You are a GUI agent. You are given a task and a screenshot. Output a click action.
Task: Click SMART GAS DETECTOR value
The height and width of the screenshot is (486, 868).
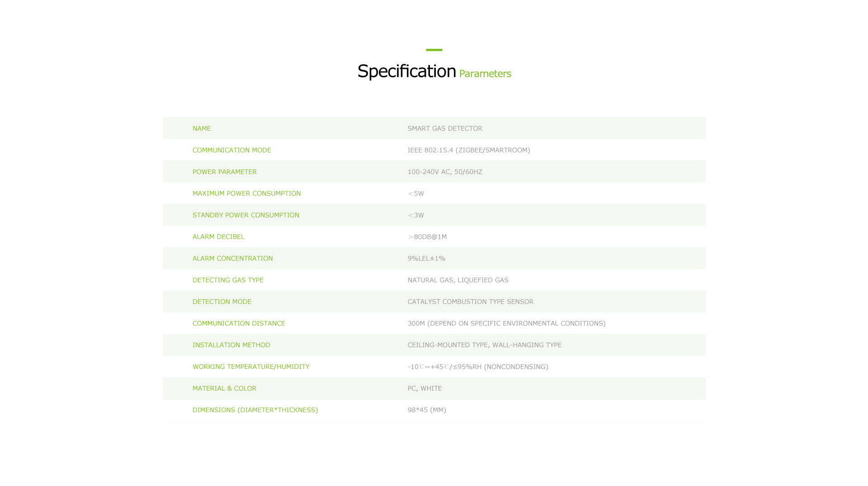point(444,128)
